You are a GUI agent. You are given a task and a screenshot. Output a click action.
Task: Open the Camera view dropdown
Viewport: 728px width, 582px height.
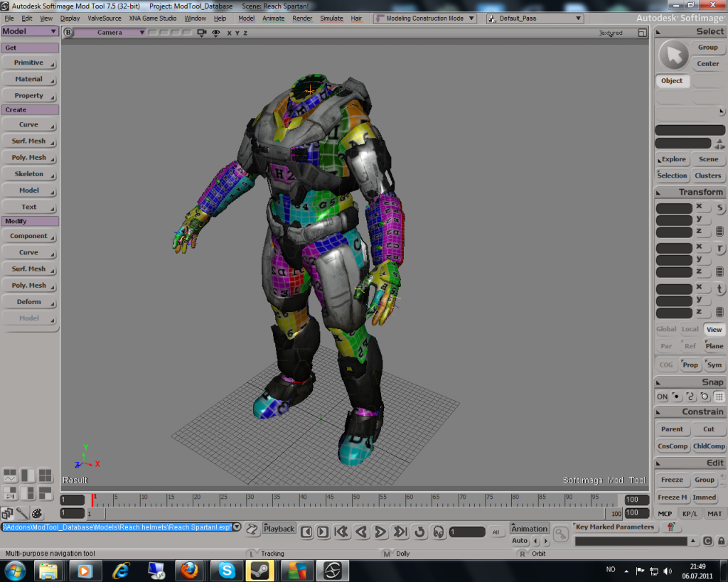pyautogui.click(x=110, y=33)
